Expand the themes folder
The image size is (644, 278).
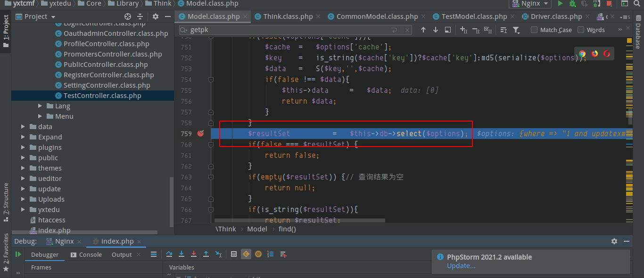click(23, 168)
